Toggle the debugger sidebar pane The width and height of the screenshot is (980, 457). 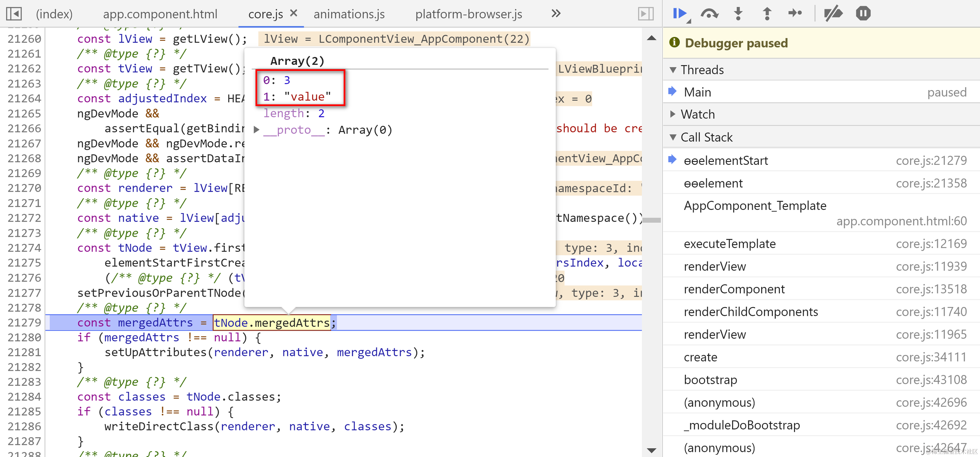[x=646, y=14]
